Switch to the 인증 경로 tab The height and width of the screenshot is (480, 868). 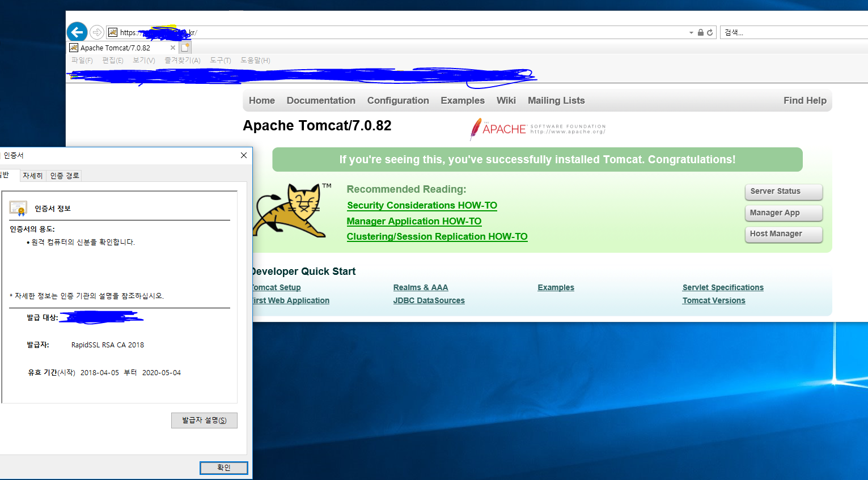point(65,176)
